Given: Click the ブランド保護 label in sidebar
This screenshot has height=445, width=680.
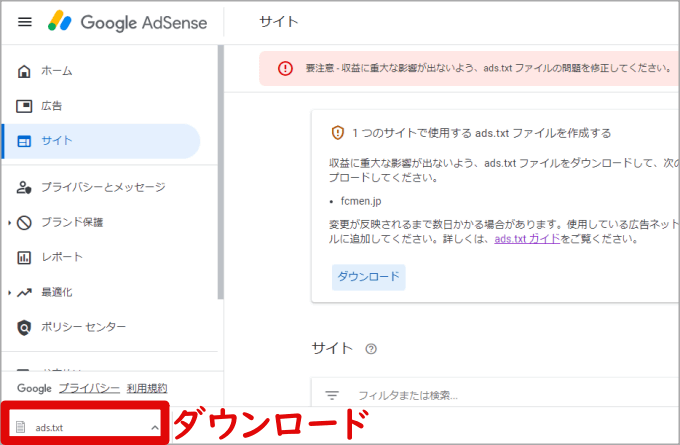Looking at the screenshot, I should pyautogui.click(x=72, y=222).
